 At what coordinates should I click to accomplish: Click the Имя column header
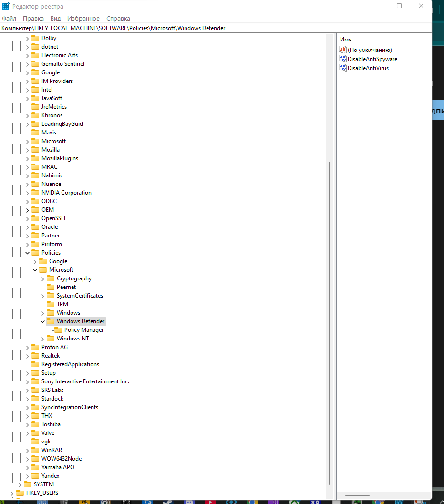346,40
